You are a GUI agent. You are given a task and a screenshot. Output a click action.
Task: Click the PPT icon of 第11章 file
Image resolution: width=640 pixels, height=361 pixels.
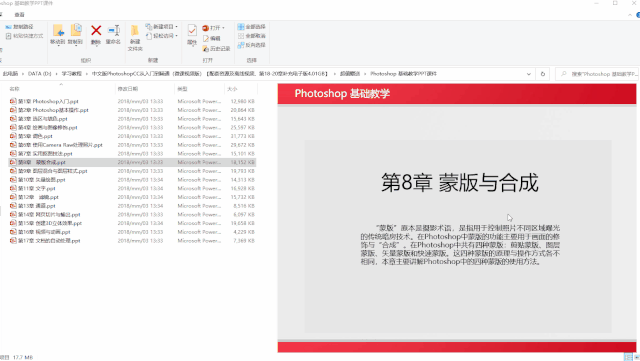click(13, 188)
